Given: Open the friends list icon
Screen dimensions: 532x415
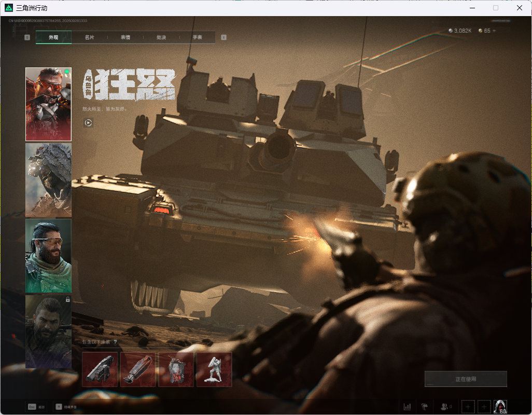Looking at the screenshot, I should [x=445, y=407].
